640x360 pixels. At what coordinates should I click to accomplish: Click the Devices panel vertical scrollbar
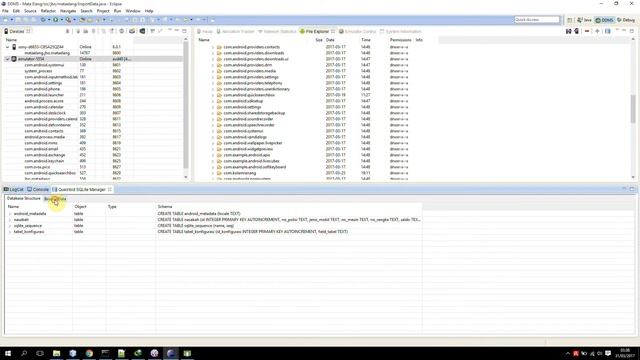coord(186,104)
